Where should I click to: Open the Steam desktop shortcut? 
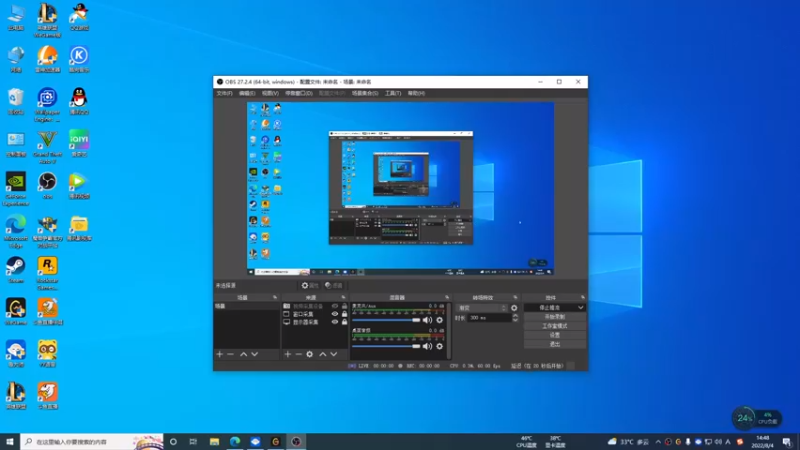(16, 270)
